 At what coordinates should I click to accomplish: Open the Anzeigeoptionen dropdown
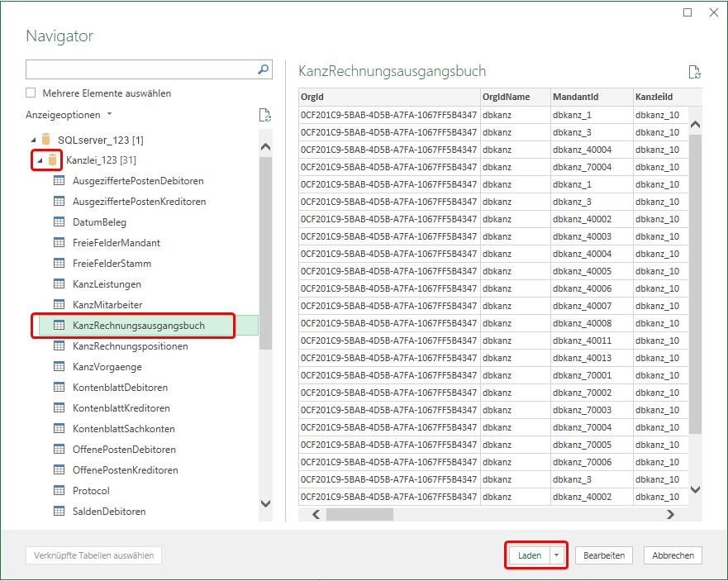click(x=69, y=115)
